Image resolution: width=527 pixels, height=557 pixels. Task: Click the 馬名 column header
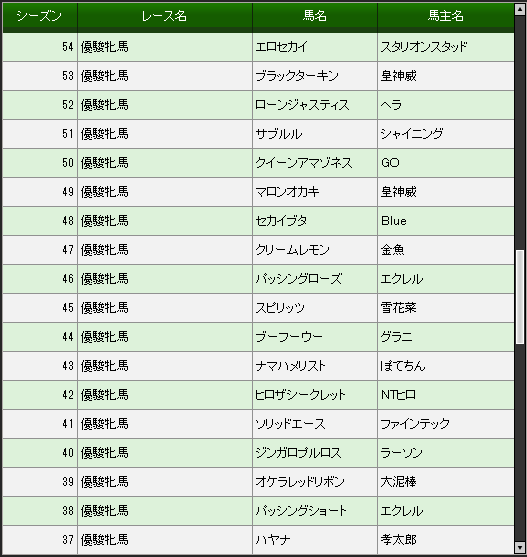tap(315, 16)
